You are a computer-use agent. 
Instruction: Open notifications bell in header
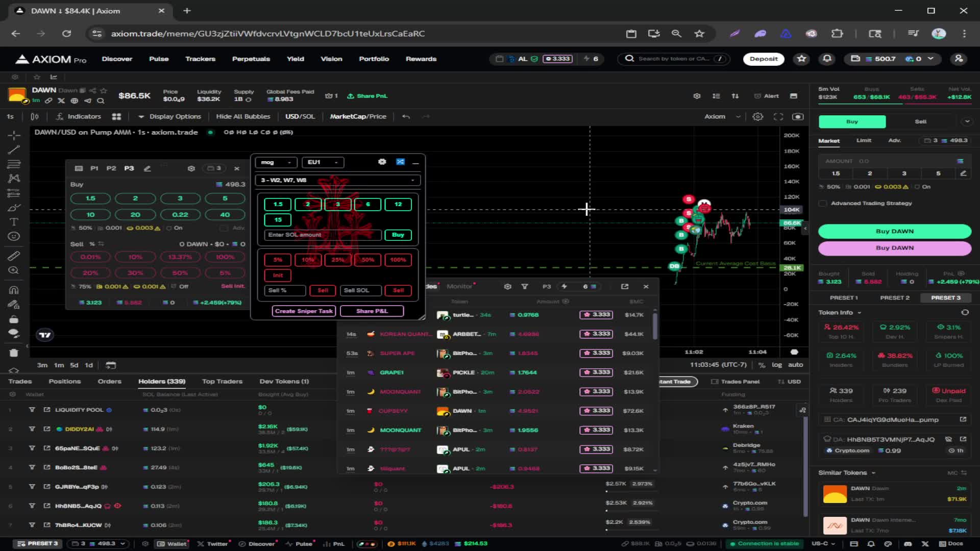tap(827, 59)
